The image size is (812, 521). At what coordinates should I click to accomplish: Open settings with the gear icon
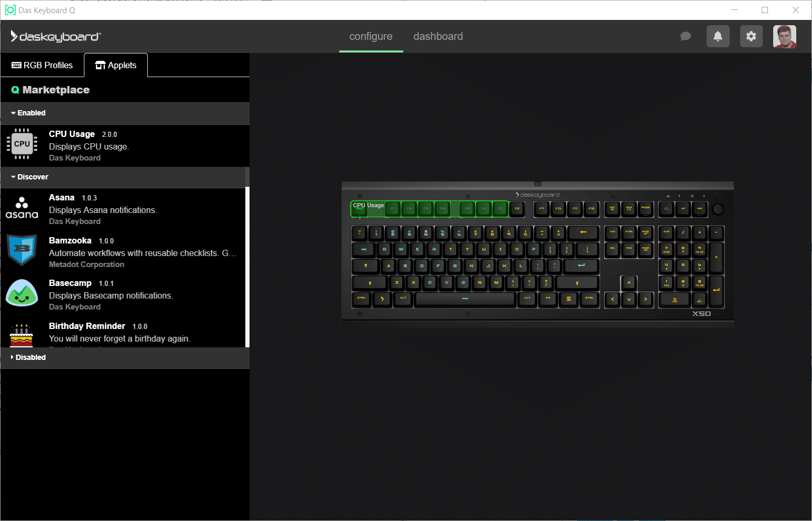751,36
